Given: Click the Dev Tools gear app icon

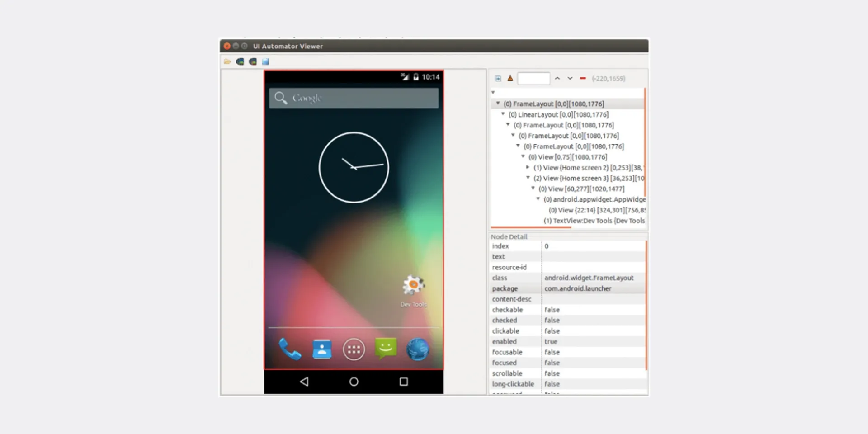Looking at the screenshot, I should 413,286.
